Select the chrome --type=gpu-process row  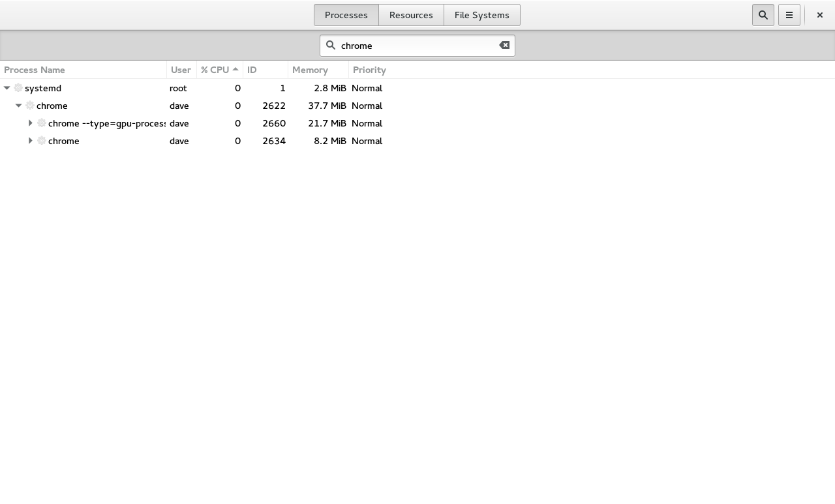[417, 123]
